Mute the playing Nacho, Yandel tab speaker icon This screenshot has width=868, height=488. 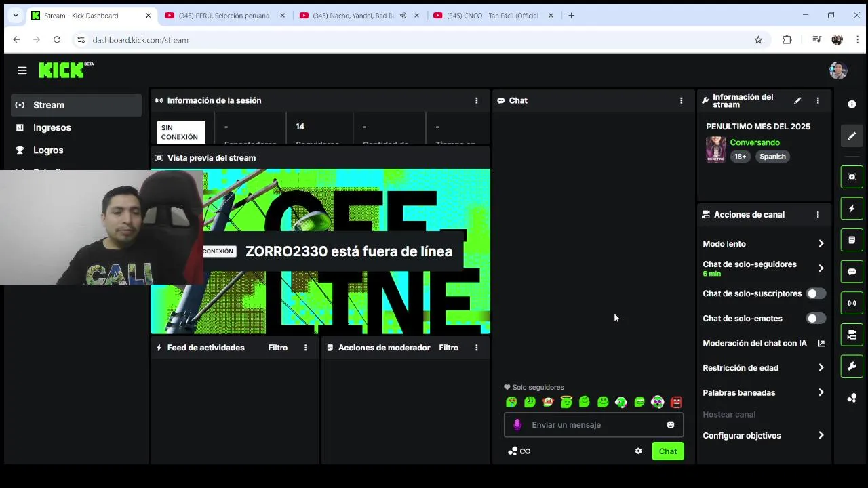(403, 16)
